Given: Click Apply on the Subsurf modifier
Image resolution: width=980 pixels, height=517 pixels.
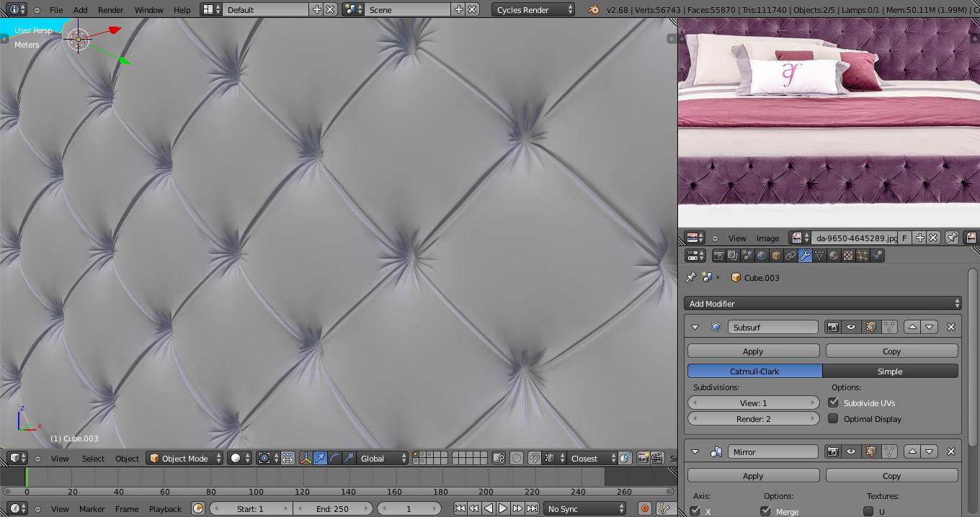Looking at the screenshot, I should 753,351.
